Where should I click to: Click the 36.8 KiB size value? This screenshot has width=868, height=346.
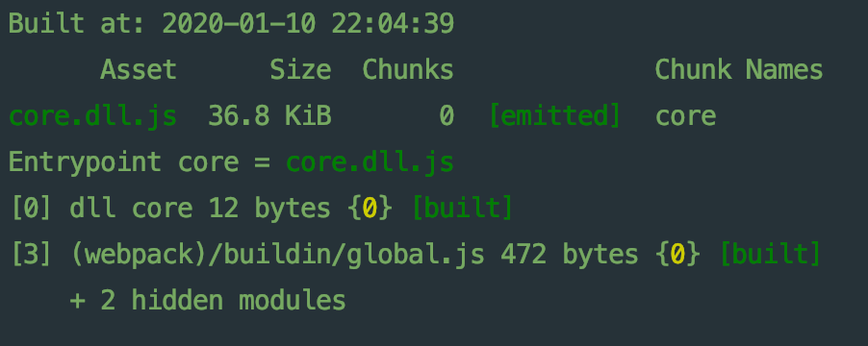(269, 116)
